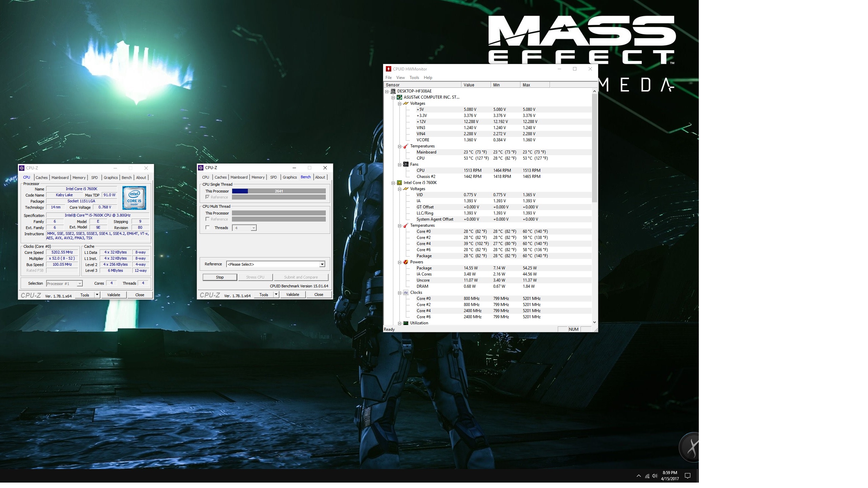Collapse the Utilization node
The height and width of the screenshot is (488, 868).
pyautogui.click(x=400, y=323)
